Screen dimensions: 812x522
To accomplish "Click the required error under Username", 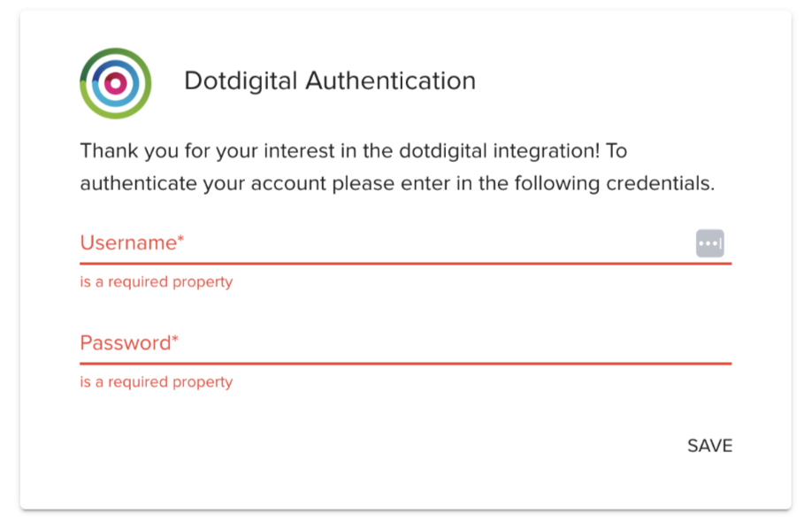I will 157,282.
